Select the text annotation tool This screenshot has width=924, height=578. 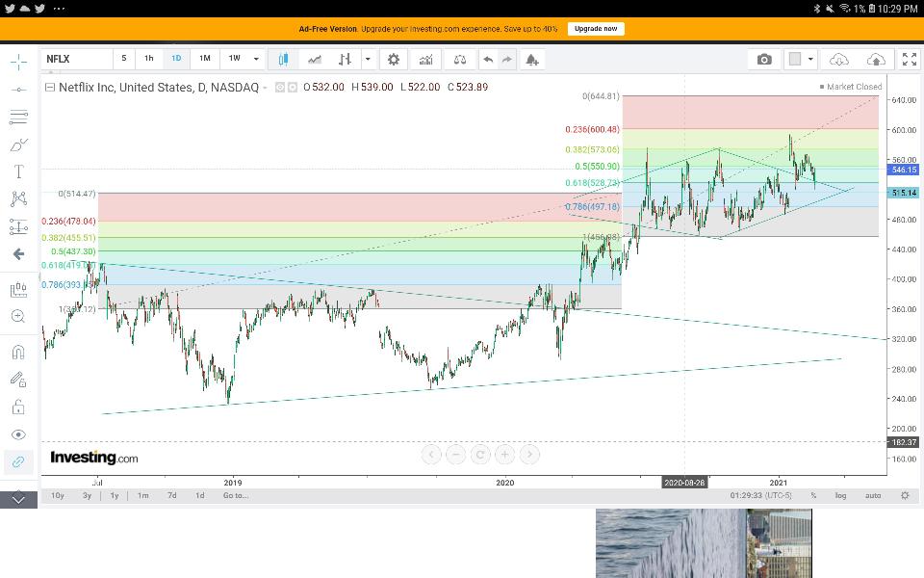18,171
